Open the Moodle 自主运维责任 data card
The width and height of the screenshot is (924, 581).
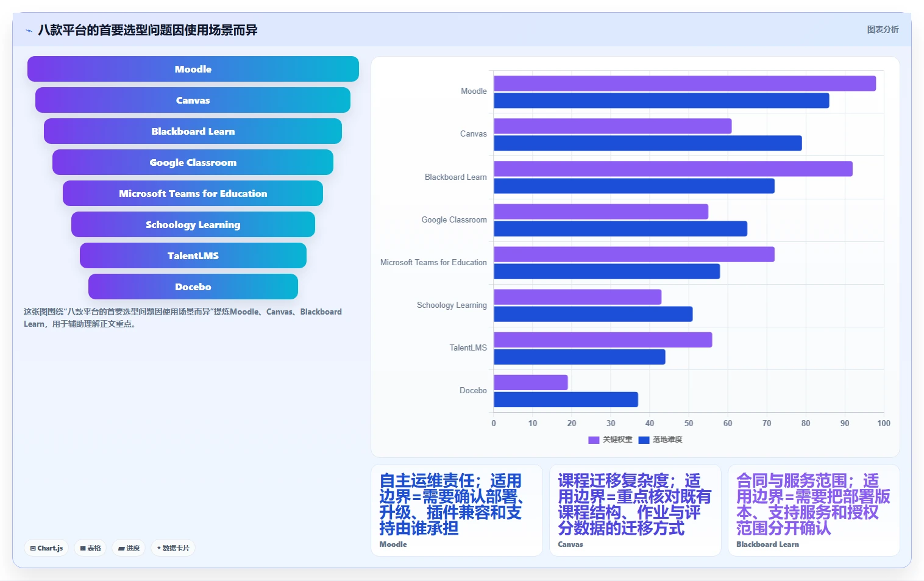tap(457, 510)
